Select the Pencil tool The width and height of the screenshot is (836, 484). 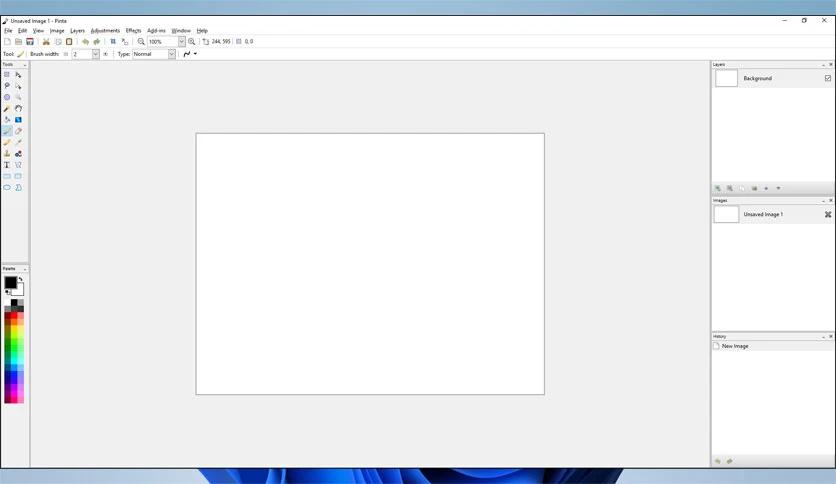click(7, 142)
